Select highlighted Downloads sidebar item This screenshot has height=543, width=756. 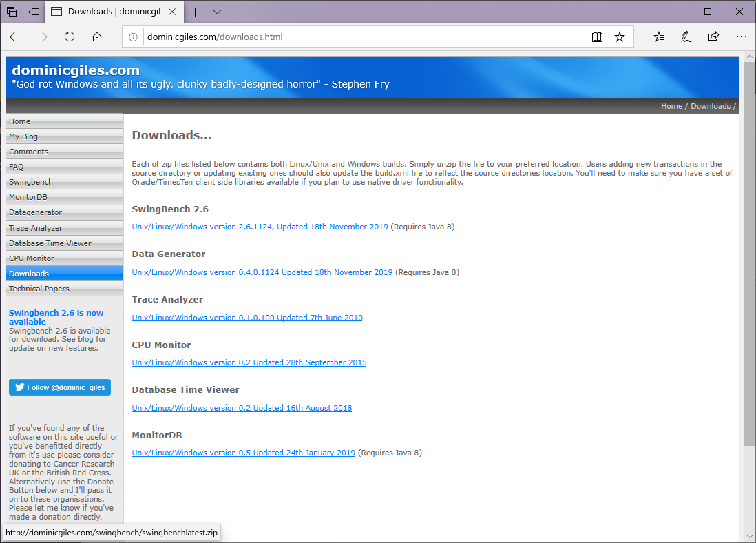(x=65, y=273)
